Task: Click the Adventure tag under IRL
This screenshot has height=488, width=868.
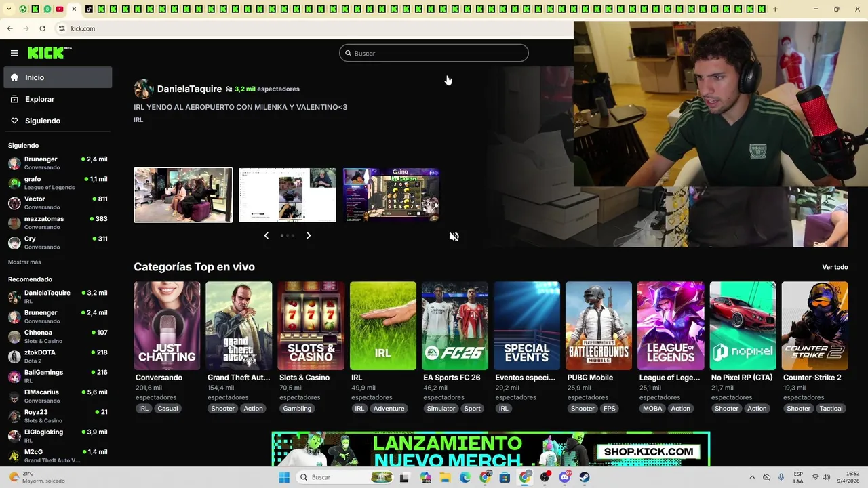Action: pyautogui.click(x=389, y=409)
